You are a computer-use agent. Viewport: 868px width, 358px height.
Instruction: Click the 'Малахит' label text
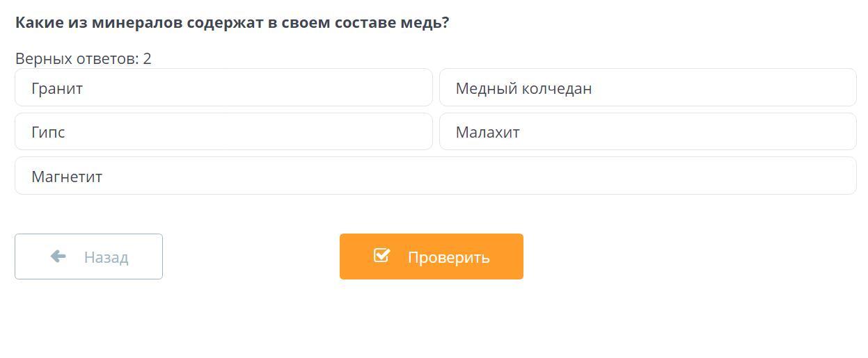[487, 132]
